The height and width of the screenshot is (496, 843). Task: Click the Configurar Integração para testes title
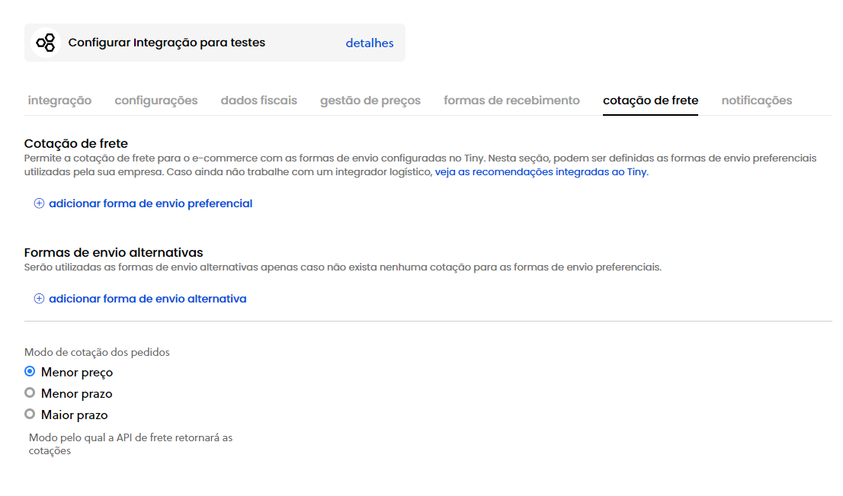[167, 42]
